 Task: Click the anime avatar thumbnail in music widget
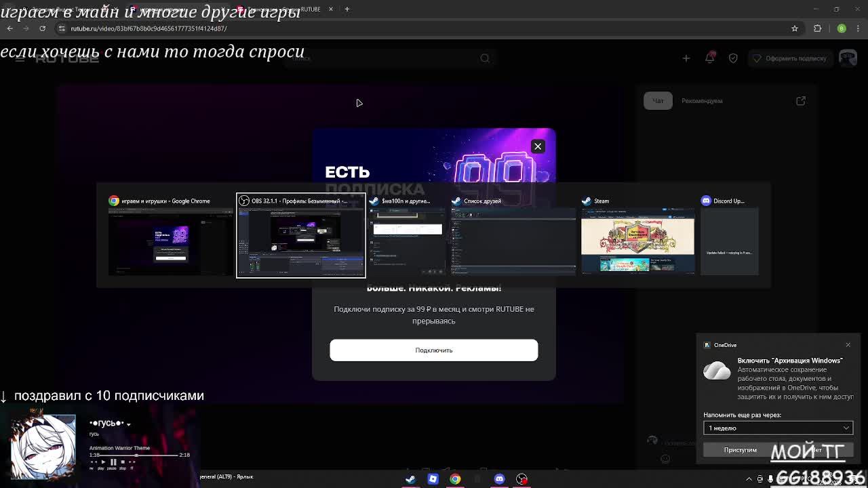[x=43, y=447]
